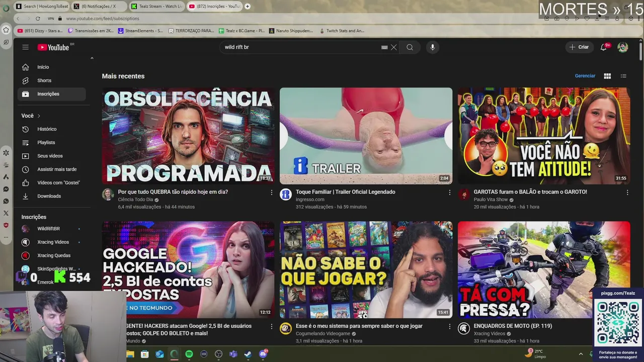The image size is (644, 362).
Task: Open the Google Hackeado video thumbnail
Action: 188,269
